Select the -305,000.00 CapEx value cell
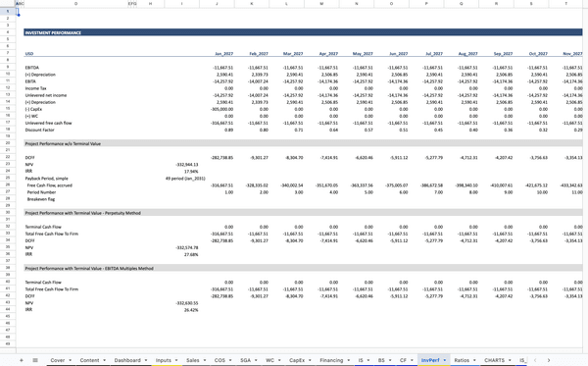This screenshot has width=588, height=366. pyautogui.click(x=221, y=109)
